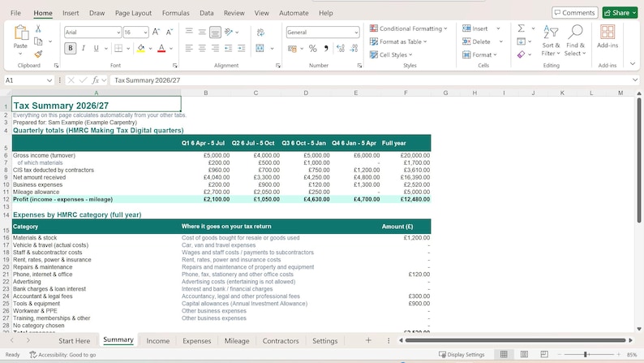Decrease the cell indent

tap(229, 49)
